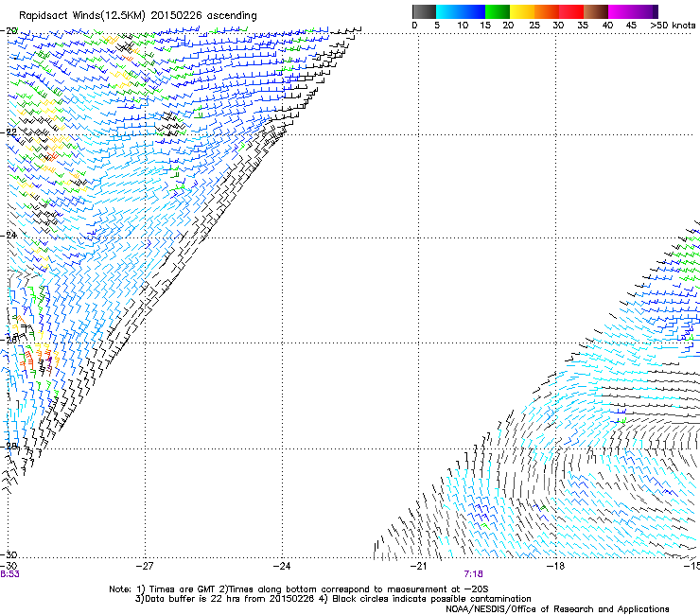The width and height of the screenshot is (700, 615).
Task: Click the purple '8:53' time label
Action: (9, 574)
